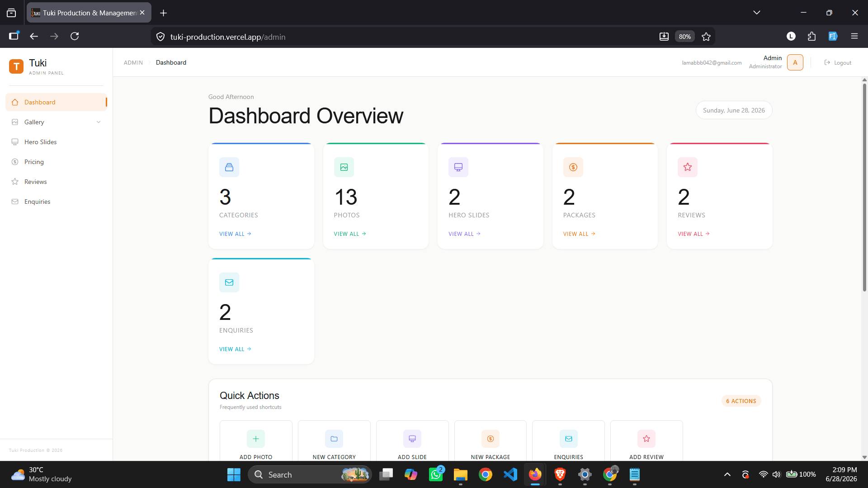The image size is (868, 488).
Task: Click the install app icon in address bar
Action: (x=664, y=37)
